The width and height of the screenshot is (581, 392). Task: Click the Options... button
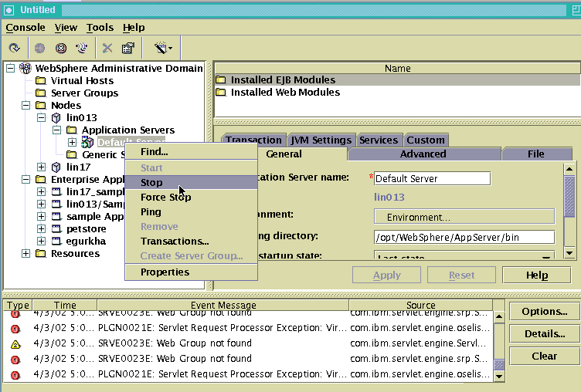coord(545,312)
